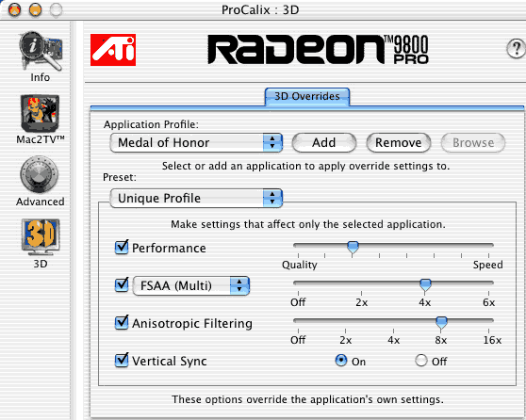The width and height of the screenshot is (526, 420).
Task: Select the Vertical Sync Off radio button
Action: (x=421, y=361)
